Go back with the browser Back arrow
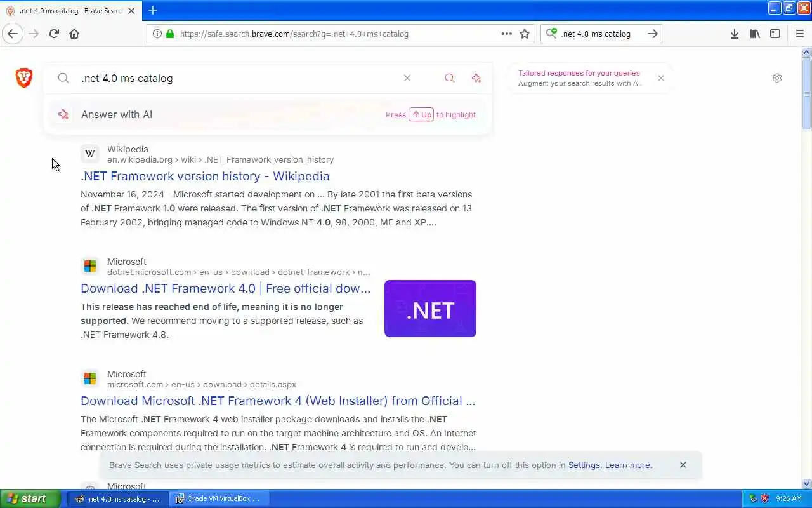The width and height of the screenshot is (812, 508). (x=13, y=34)
